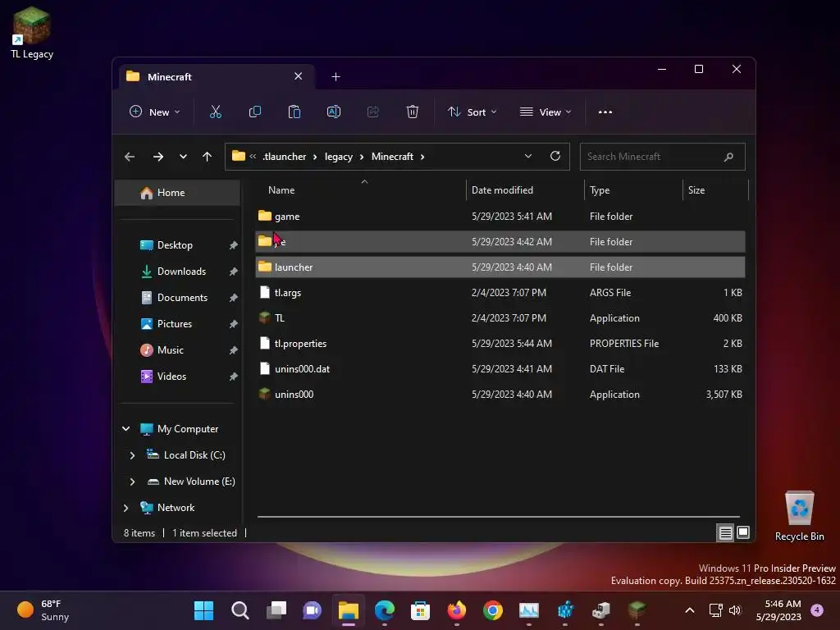Expand the Network tree node

[126, 507]
